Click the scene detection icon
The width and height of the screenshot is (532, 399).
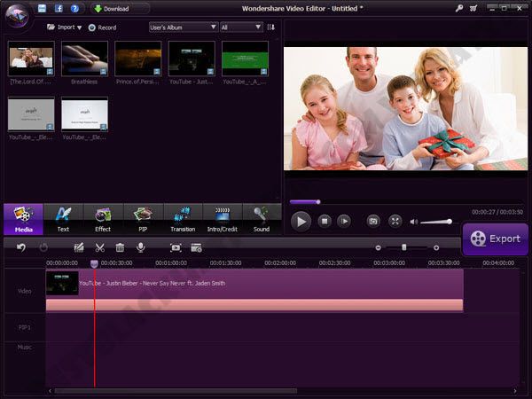point(197,247)
